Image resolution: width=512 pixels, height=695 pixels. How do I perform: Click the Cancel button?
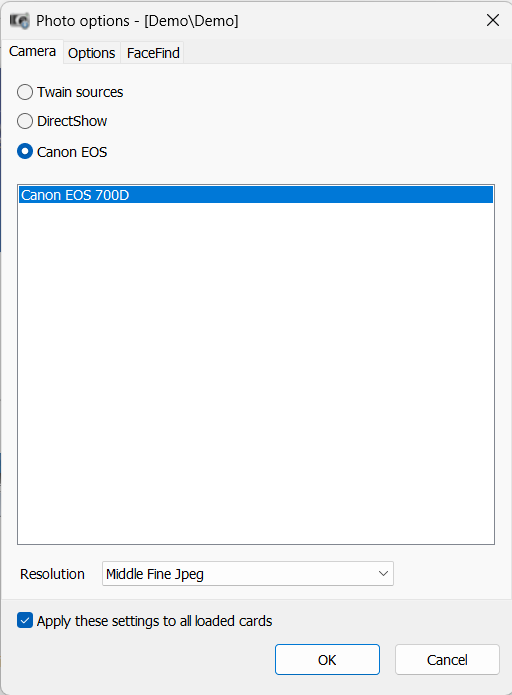coord(447,660)
